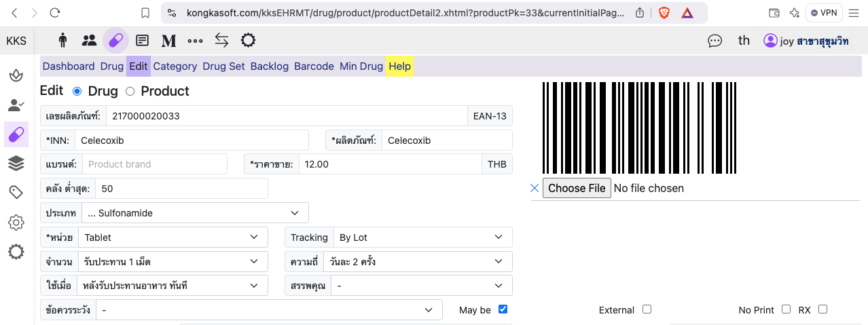Open Leo AI sparkle icon
868x325 pixels.
tap(794, 13)
